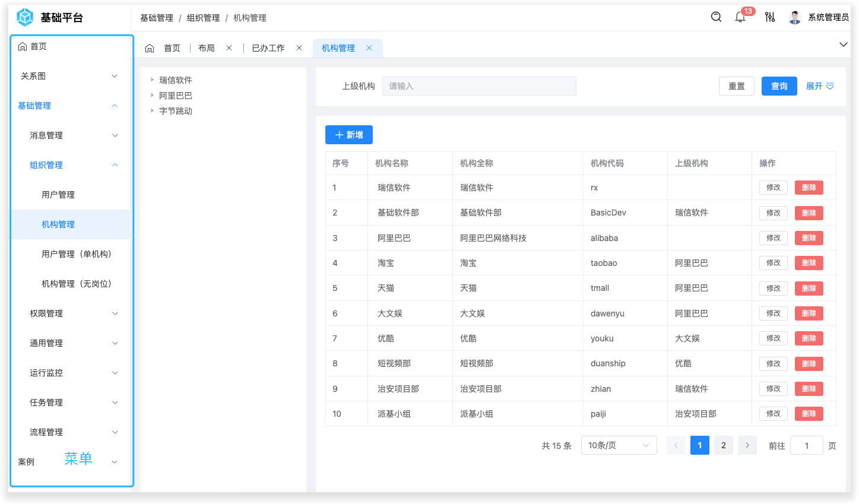Screen dimensions: 859x504
Task: Expand 字节跳动 tree node
Action: (x=152, y=110)
